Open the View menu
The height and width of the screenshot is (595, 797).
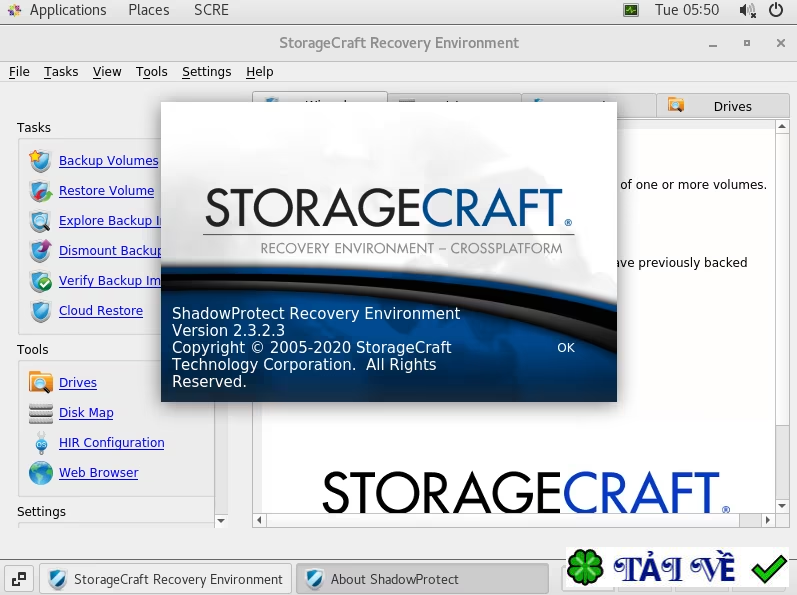coord(107,72)
